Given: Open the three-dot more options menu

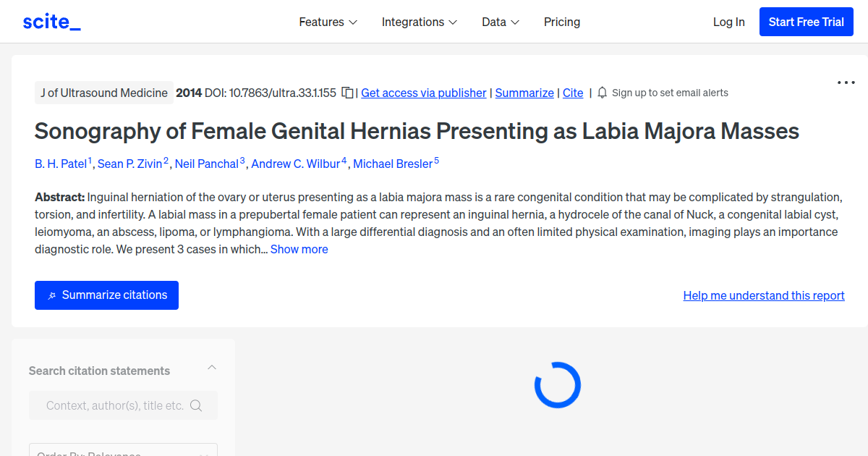Looking at the screenshot, I should [x=846, y=83].
